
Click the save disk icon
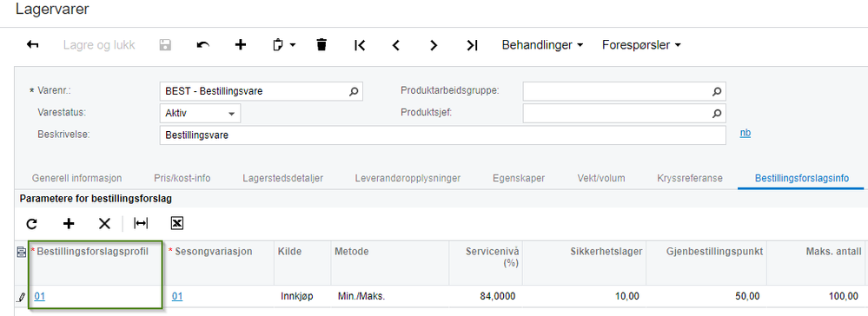(165, 45)
